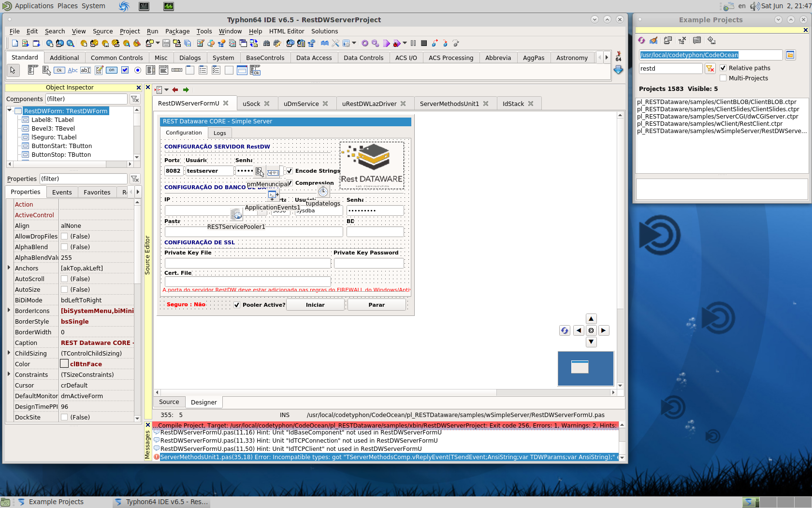The height and width of the screenshot is (508, 812).
Task: Click the pmMenuncipal popup menu component icon
Action: (260, 172)
